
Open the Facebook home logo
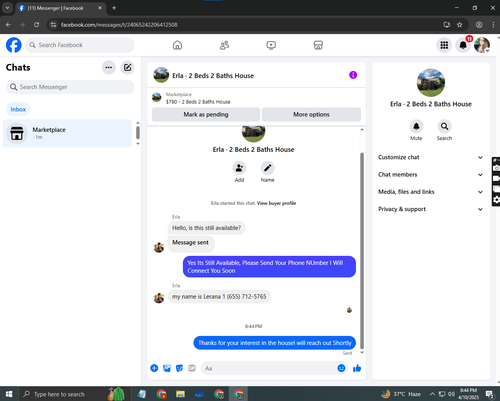(x=14, y=45)
